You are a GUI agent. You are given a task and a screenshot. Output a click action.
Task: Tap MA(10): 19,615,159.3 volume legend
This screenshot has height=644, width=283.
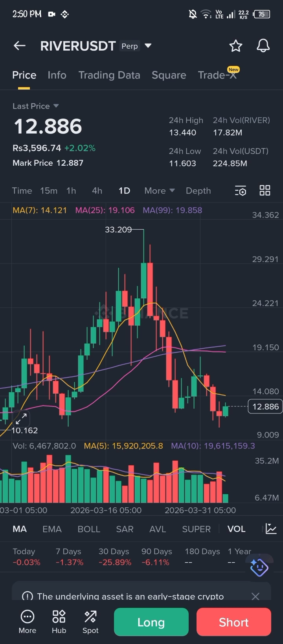point(213,446)
